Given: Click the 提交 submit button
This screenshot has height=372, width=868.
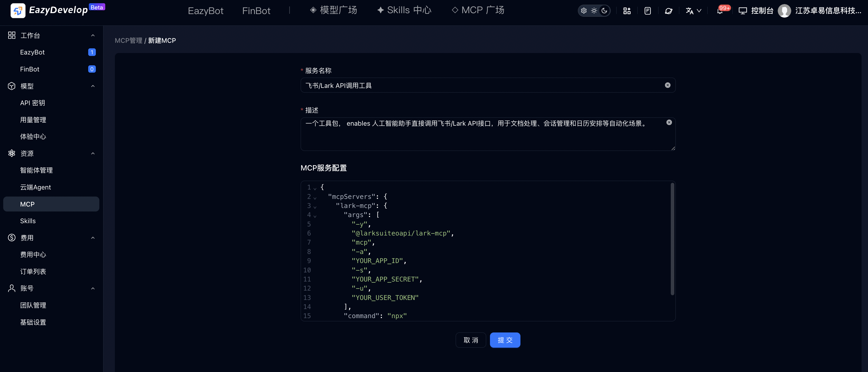Looking at the screenshot, I should (x=505, y=340).
